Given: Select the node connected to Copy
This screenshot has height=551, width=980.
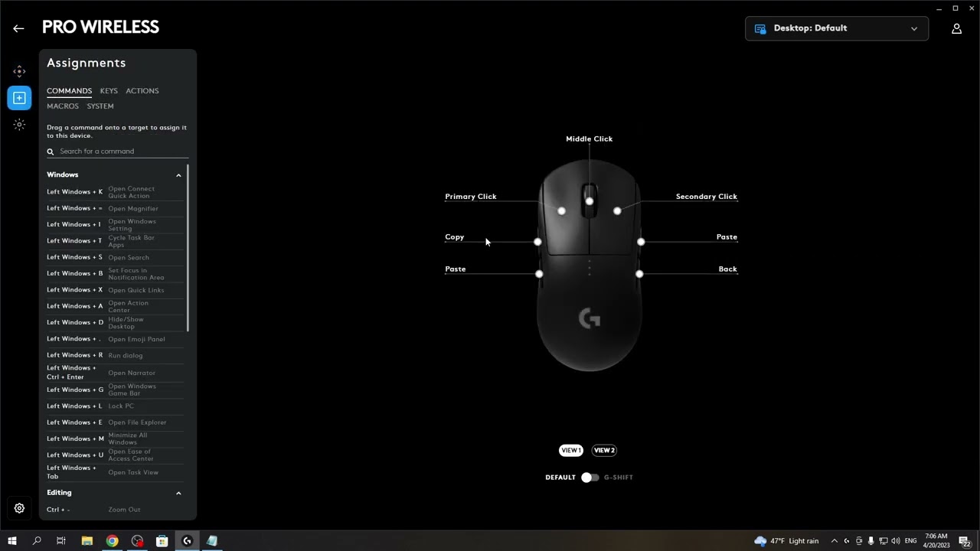Looking at the screenshot, I should point(537,242).
